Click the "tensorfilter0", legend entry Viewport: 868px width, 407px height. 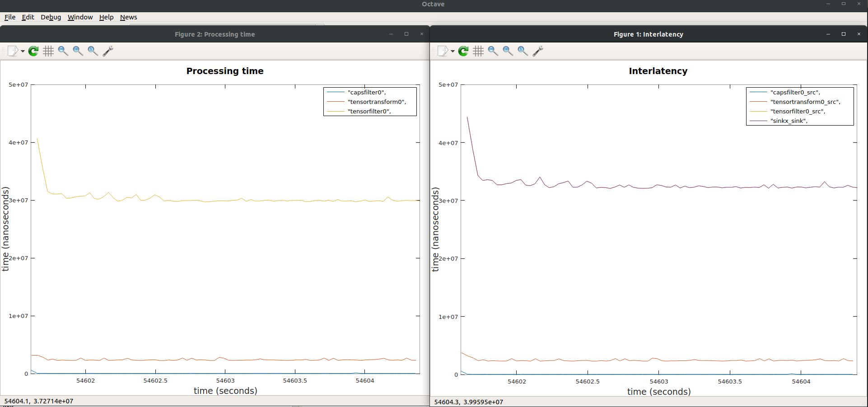[x=369, y=111]
